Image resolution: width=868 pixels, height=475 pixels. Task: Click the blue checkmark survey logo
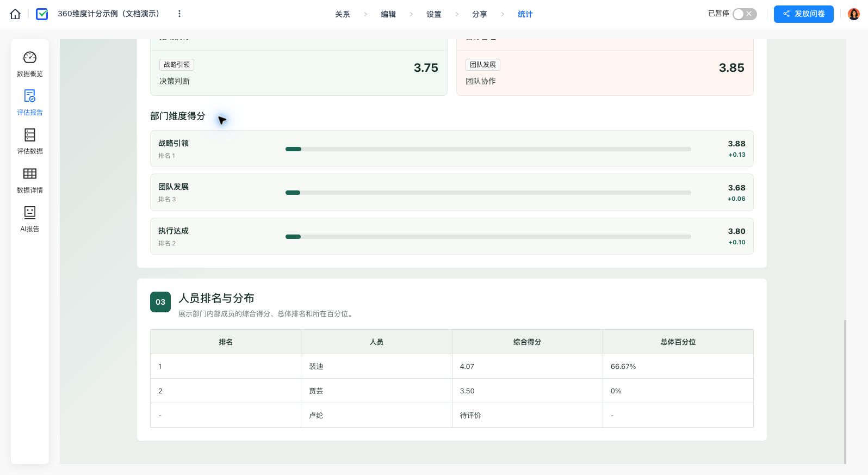pyautogui.click(x=42, y=14)
